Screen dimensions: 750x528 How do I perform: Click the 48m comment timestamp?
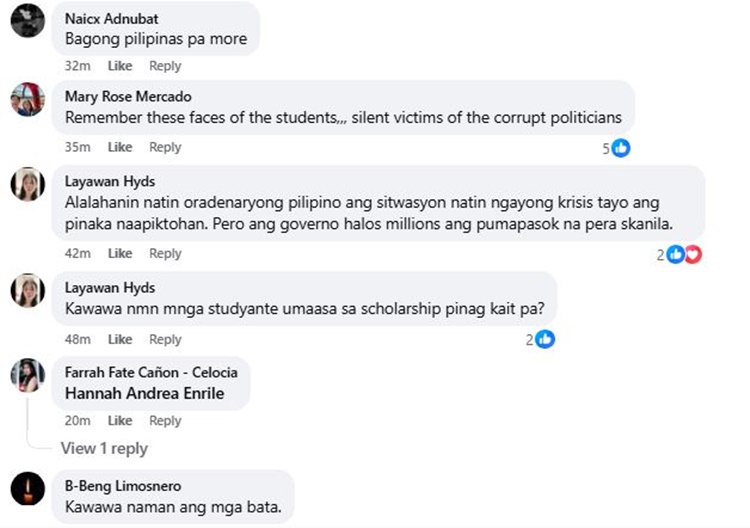[x=77, y=340]
